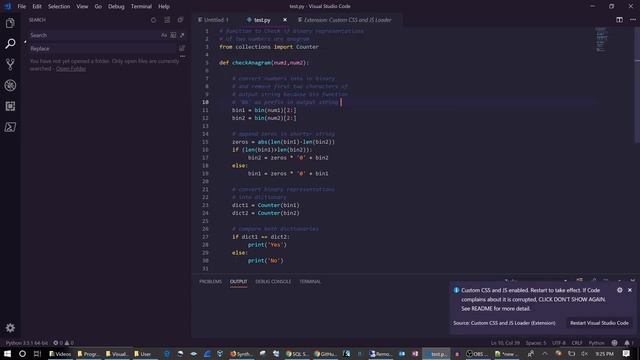The height and width of the screenshot is (360, 640).
Task: Open the output channel dropdown
Action: point(536,281)
